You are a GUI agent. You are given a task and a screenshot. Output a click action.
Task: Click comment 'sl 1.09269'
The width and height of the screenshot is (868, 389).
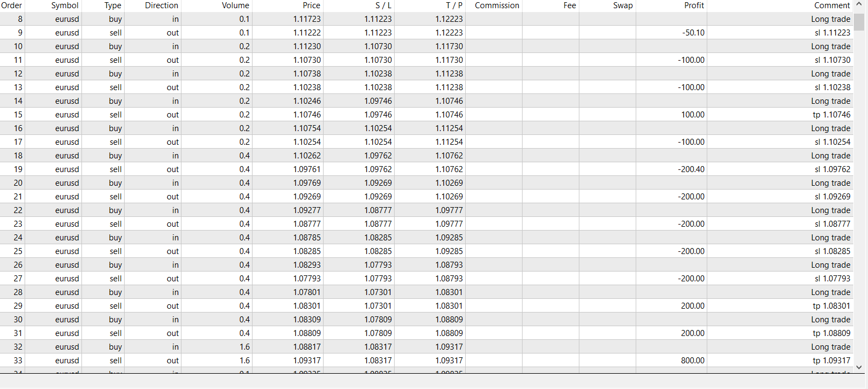(832, 197)
